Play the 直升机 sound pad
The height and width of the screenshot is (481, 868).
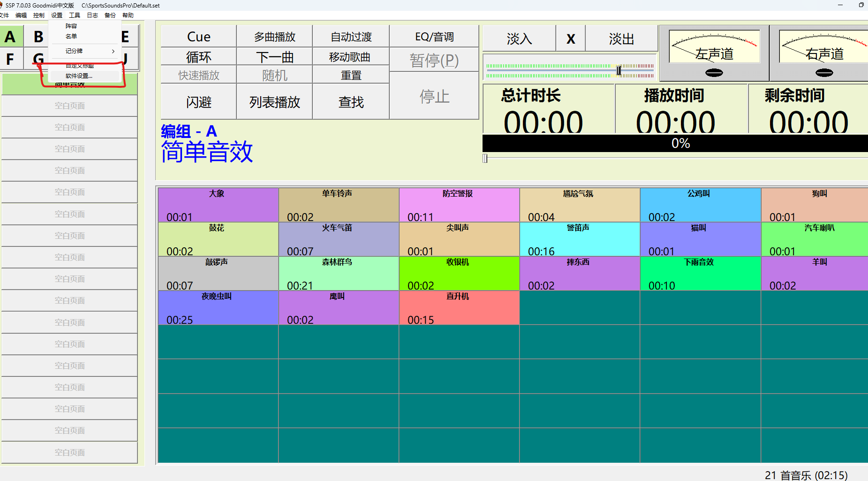coord(459,307)
